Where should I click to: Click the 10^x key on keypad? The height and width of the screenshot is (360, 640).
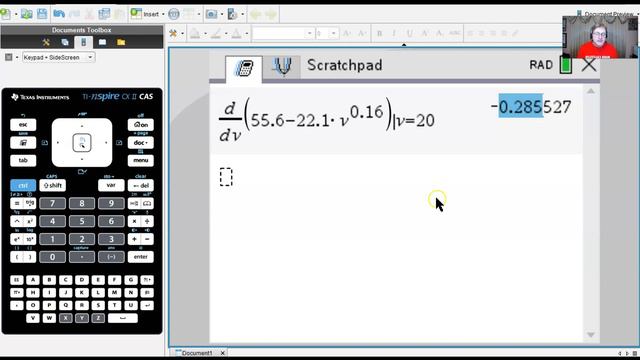30,239
